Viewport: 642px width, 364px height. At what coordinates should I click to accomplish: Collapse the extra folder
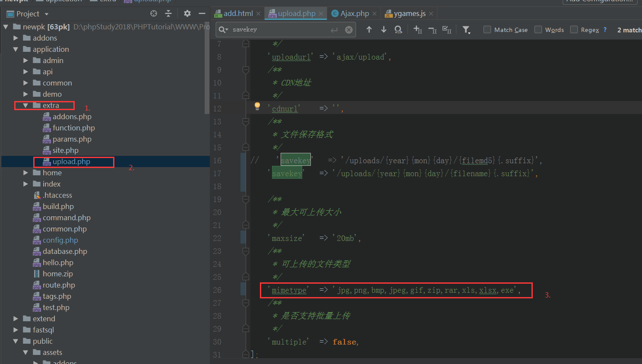[x=25, y=105]
